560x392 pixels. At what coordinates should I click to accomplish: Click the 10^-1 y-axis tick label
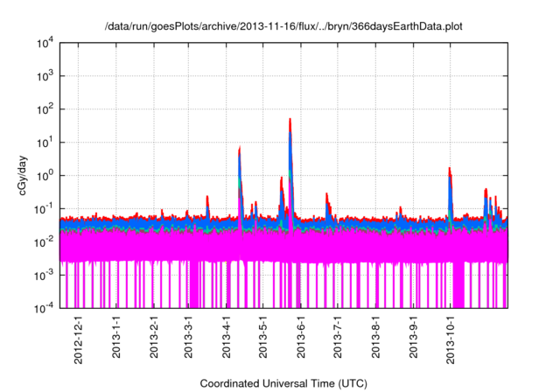pos(45,209)
